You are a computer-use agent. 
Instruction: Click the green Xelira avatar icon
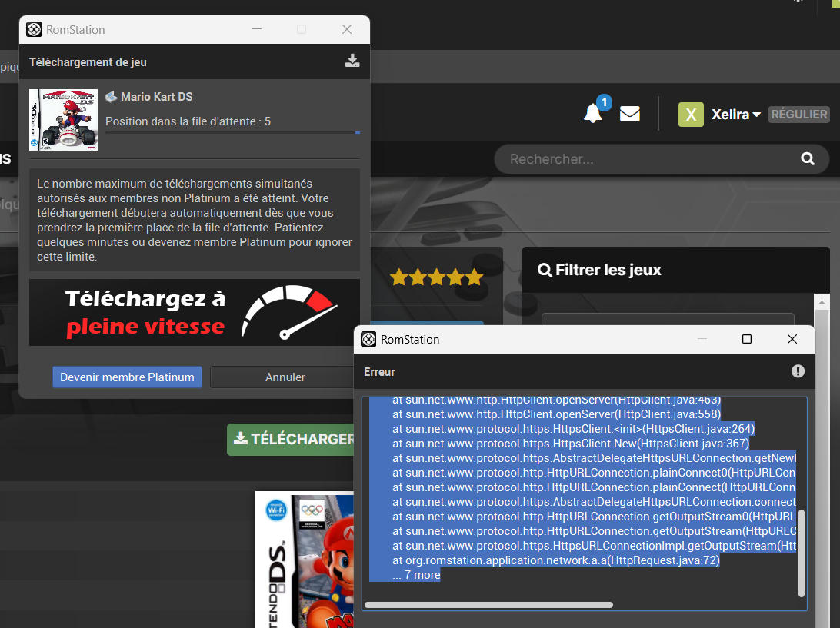pyautogui.click(x=691, y=115)
